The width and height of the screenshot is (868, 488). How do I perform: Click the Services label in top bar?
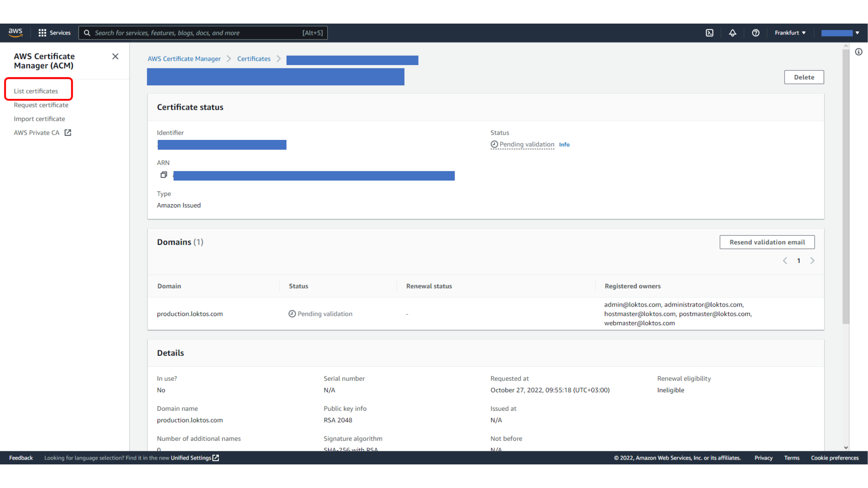pyautogui.click(x=60, y=33)
